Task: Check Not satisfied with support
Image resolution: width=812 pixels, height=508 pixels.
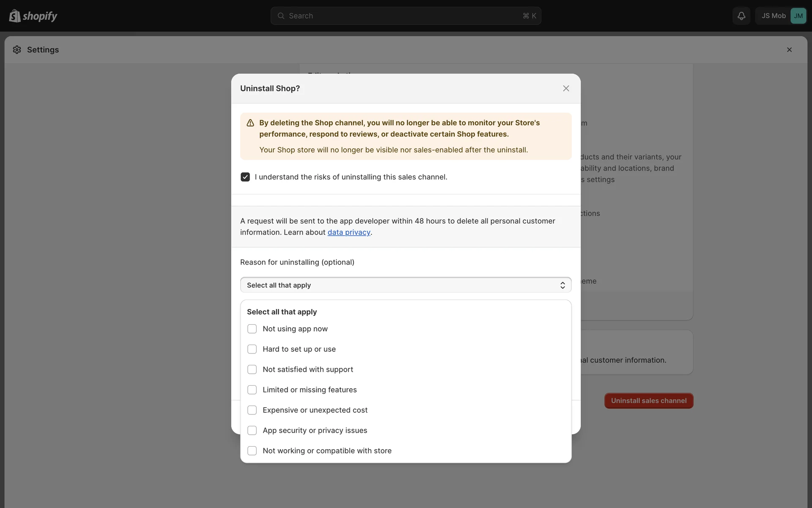Action: click(252, 370)
